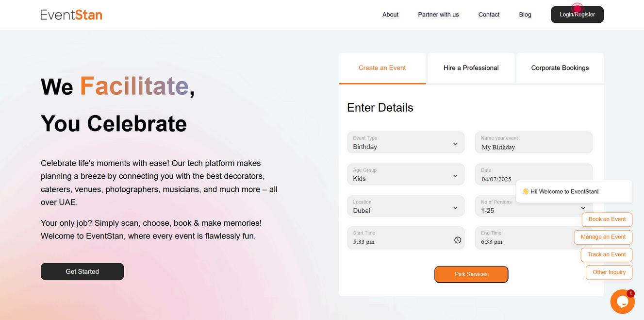
Task: Open the About page link
Action: click(x=390, y=15)
